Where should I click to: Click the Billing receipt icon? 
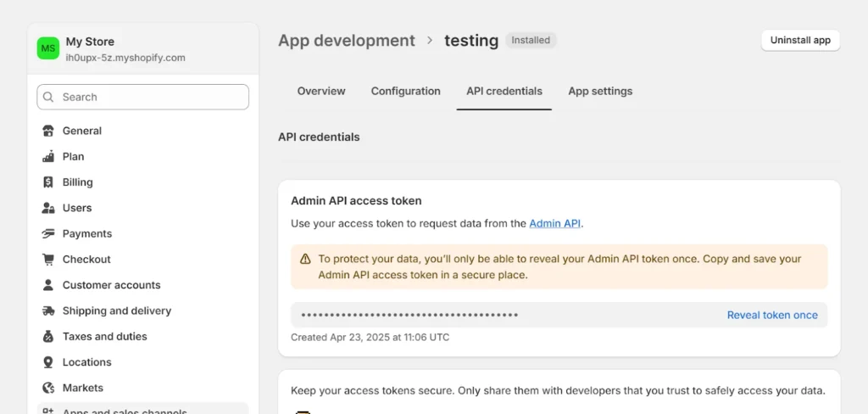[48, 182]
